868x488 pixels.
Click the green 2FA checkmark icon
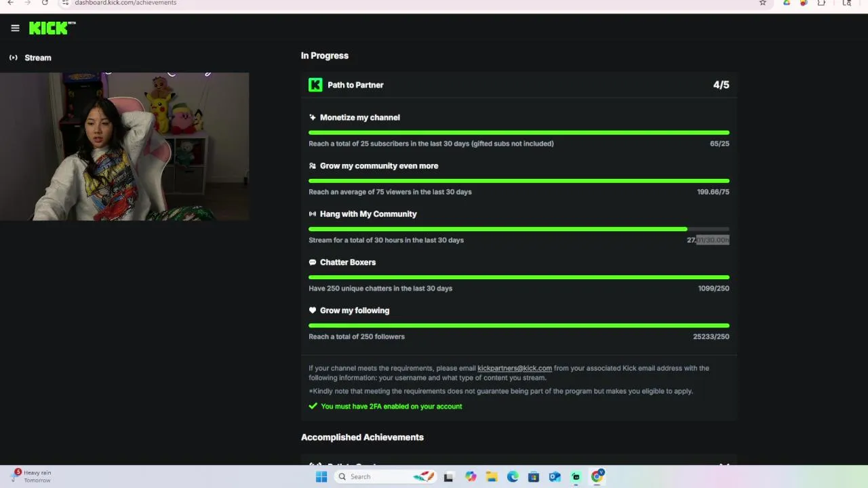[x=313, y=406]
